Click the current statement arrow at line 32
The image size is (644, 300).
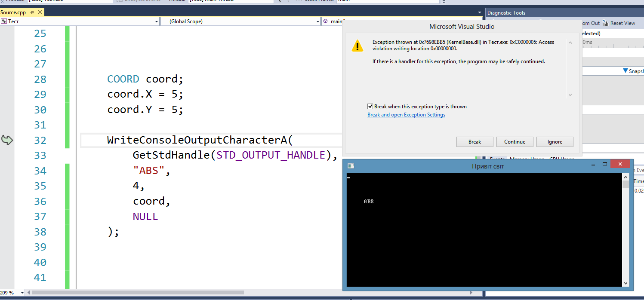coord(7,140)
